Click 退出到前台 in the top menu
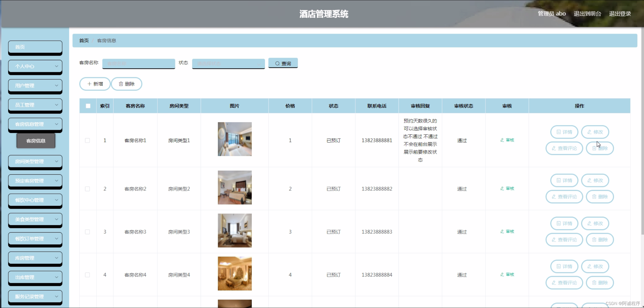Viewport: 644px width, 308px height. 587,14
